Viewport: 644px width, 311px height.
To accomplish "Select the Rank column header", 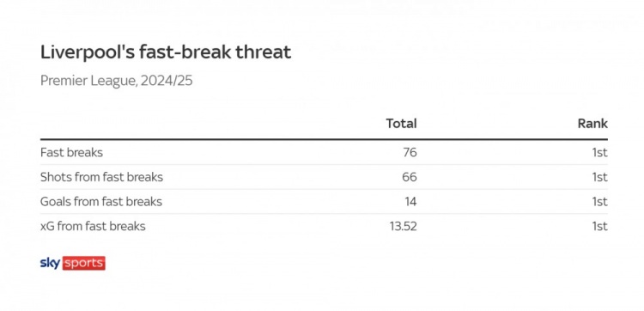I will coord(592,123).
